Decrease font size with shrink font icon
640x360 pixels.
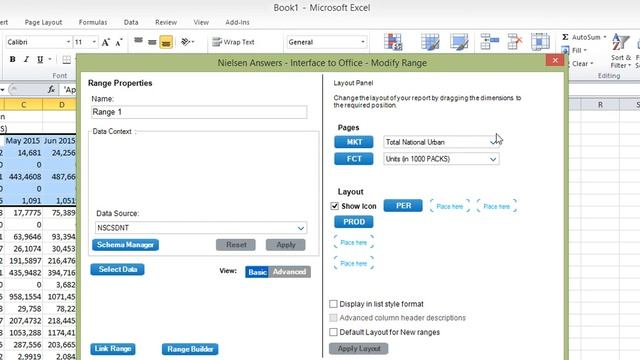pos(119,42)
